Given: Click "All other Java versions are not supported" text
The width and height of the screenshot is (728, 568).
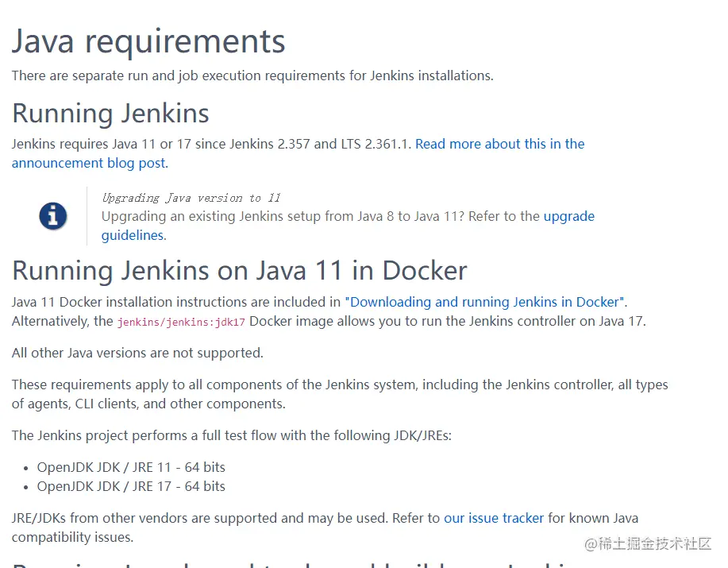Looking at the screenshot, I should coord(137,353).
